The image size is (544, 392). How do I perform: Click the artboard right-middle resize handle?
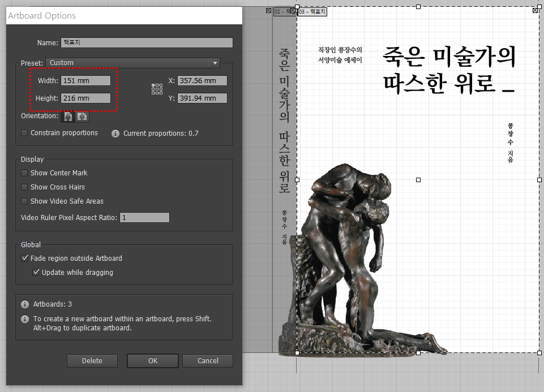tap(539, 180)
